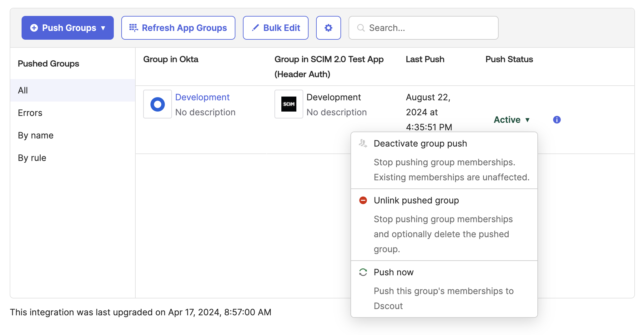Click the Group in Okta column header
Viewport: 644px width, 335px height.
click(171, 59)
